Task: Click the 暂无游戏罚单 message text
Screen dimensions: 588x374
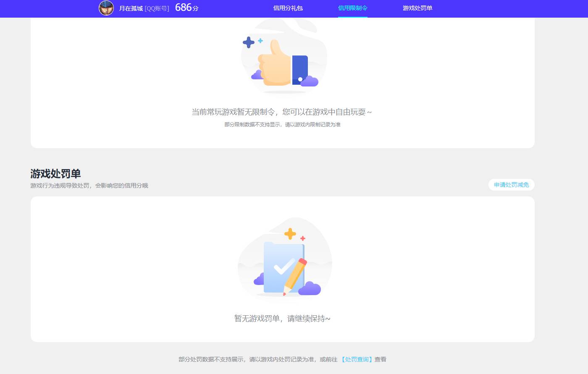Action: [x=282, y=319]
